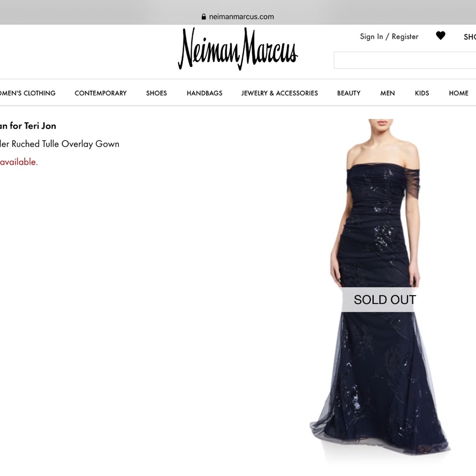Screen dimensions: 476x476
Task: Click the favorites heart icon
Action: 440,36
